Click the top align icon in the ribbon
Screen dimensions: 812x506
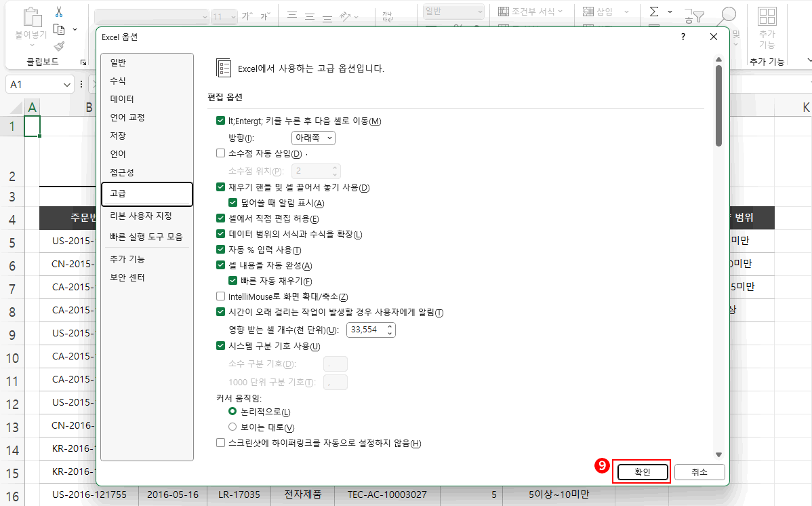coord(292,15)
